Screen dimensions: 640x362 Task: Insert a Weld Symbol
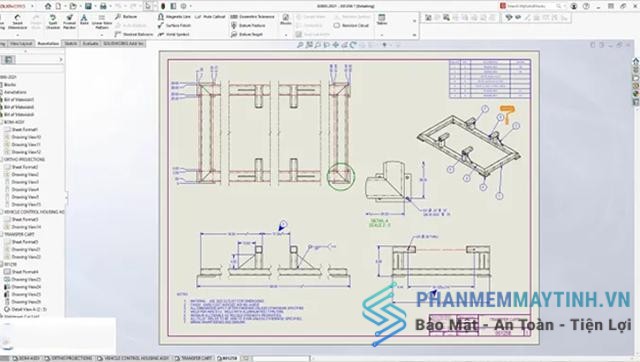173,34
